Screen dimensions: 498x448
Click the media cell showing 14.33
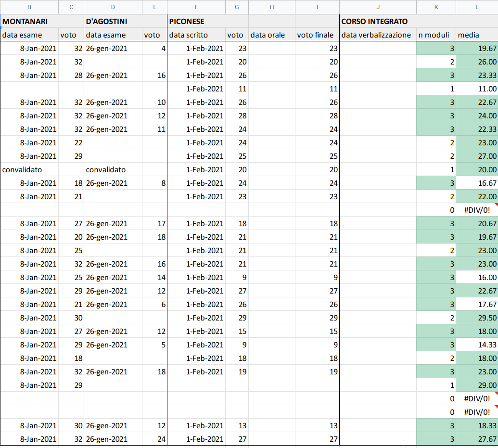(477, 345)
